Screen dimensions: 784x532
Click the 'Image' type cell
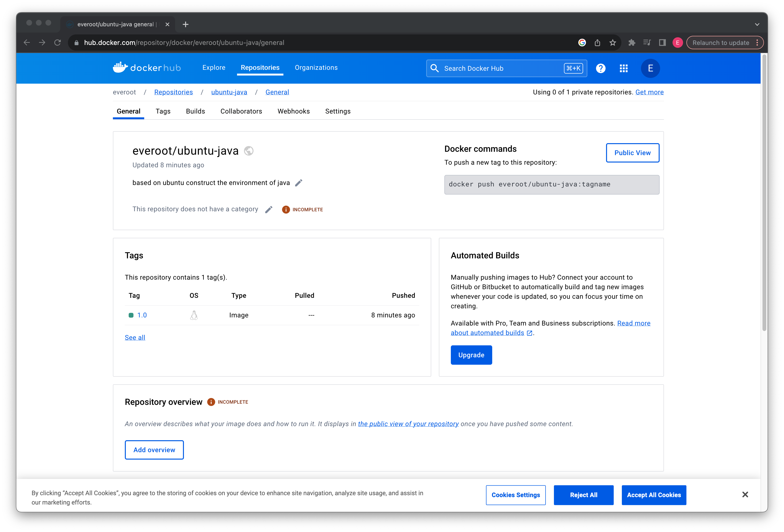click(238, 315)
